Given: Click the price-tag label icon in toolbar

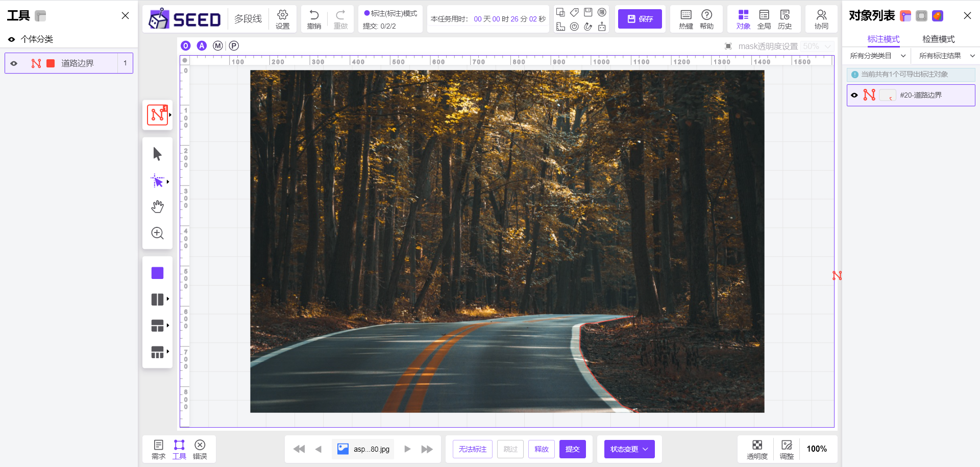Looking at the screenshot, I should [574, 12].
